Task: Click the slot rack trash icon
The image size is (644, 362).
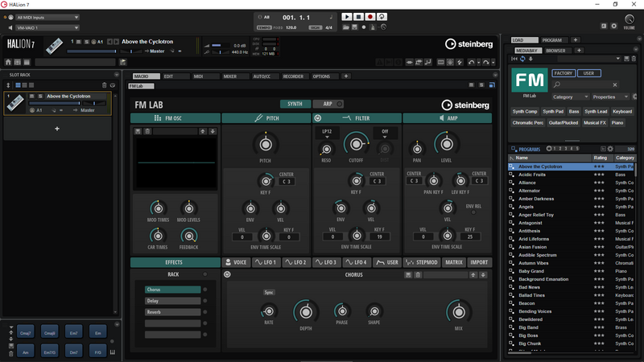Action: coord(105,85)
